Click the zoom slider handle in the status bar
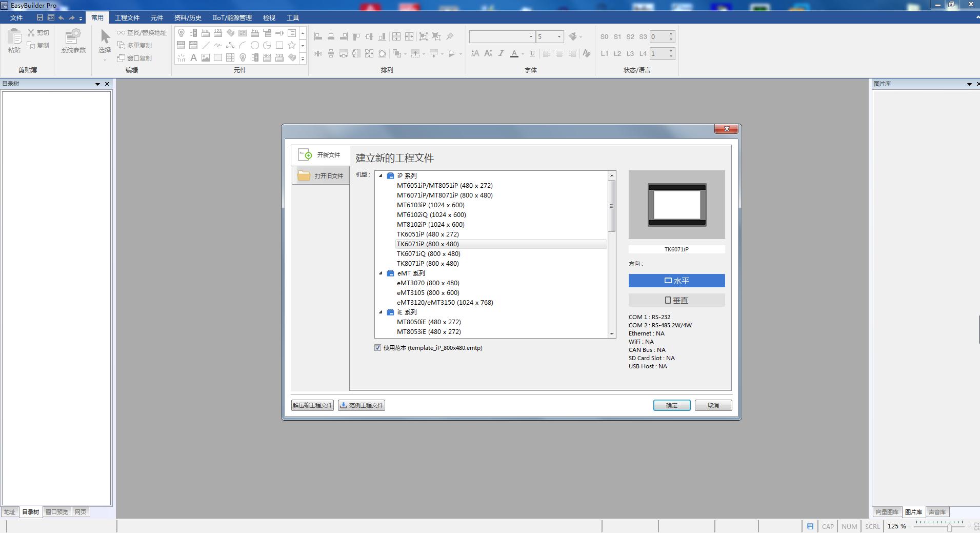980x533 pixels. pyautogui.click(x=949, y=527)
